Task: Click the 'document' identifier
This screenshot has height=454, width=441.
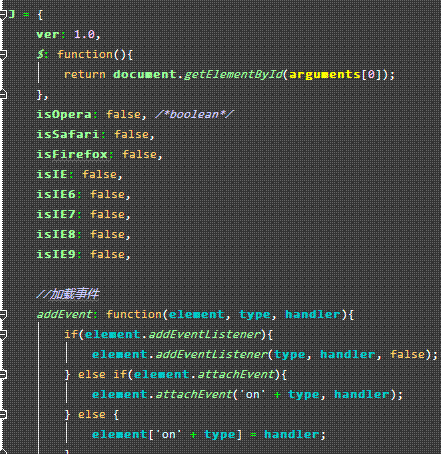Action: [x=145, y=74]
